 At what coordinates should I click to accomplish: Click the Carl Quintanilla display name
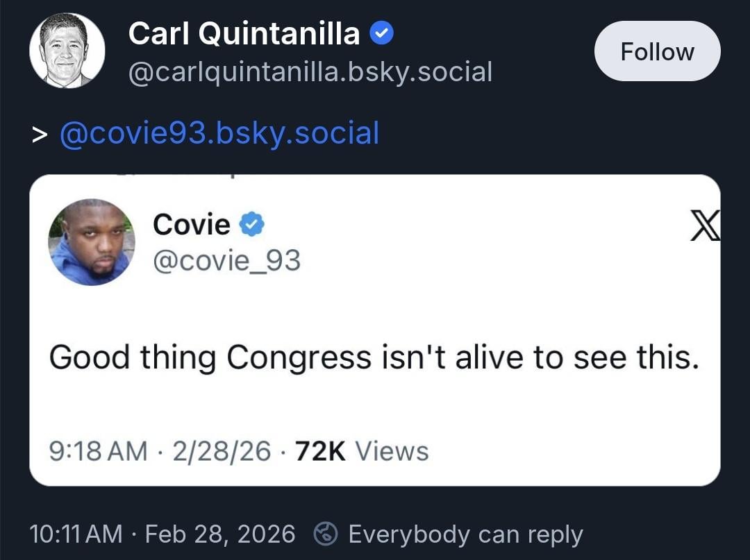click(244, 33)
